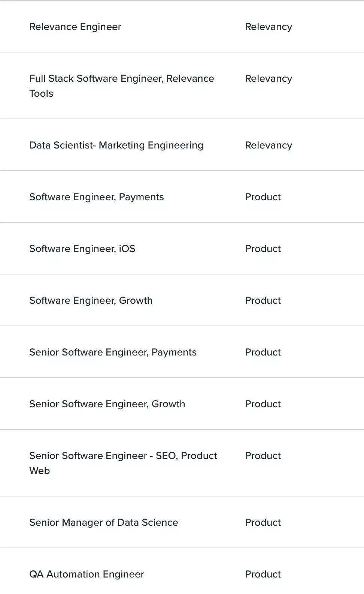This screenshot has width=364, height=594.
Task: Select Relevancy department next to Data Scientist
Action: (268, 145)
